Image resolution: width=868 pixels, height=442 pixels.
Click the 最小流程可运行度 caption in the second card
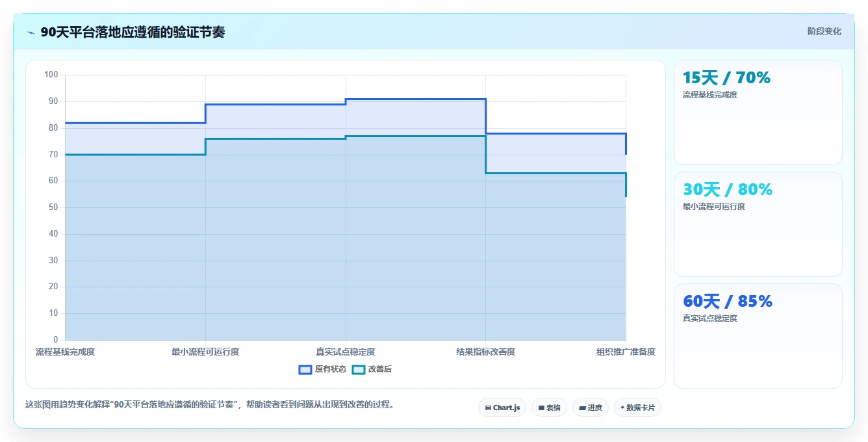pos(714,207)
